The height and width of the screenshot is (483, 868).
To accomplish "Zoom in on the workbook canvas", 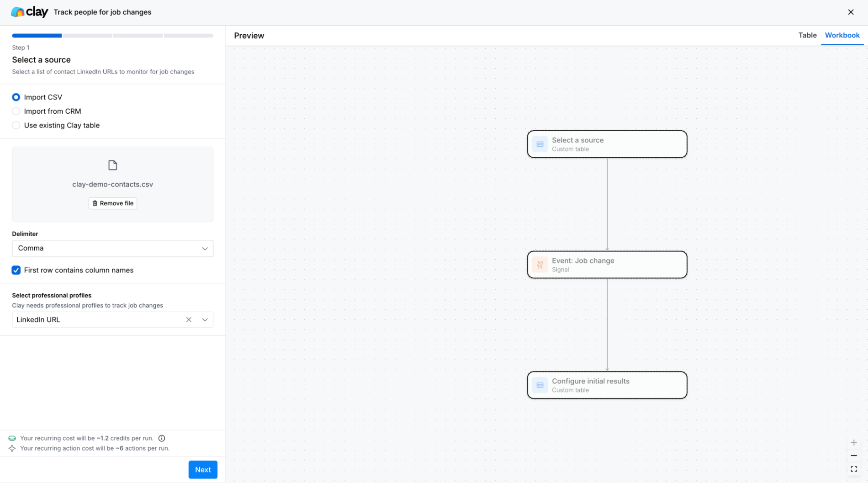I will (854, 442).
